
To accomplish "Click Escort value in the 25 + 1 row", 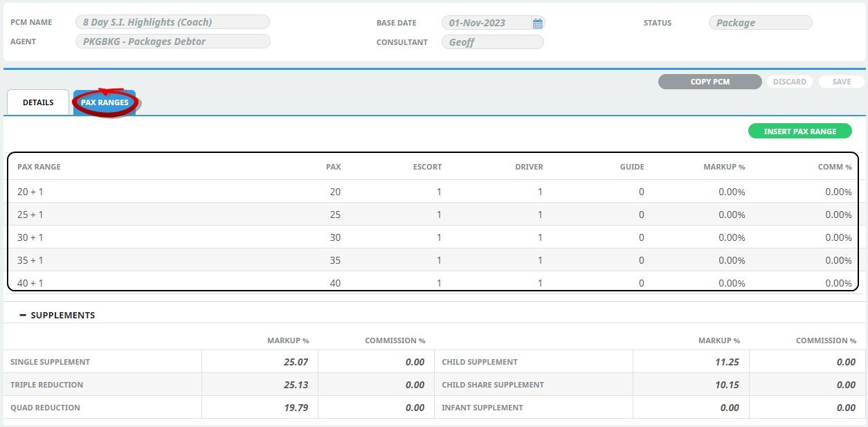I will [x=439, y=215].
